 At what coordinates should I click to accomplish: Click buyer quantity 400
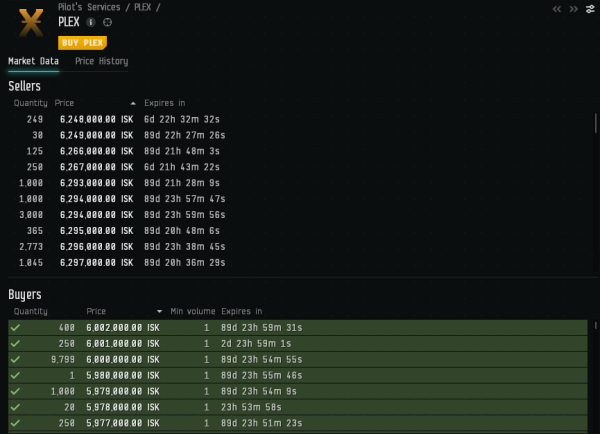tap(67, 328)
